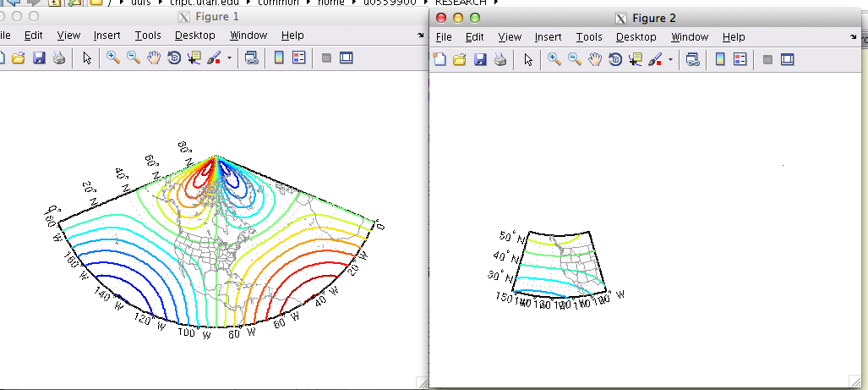Click Figure 2 window title text

(654, 19)
